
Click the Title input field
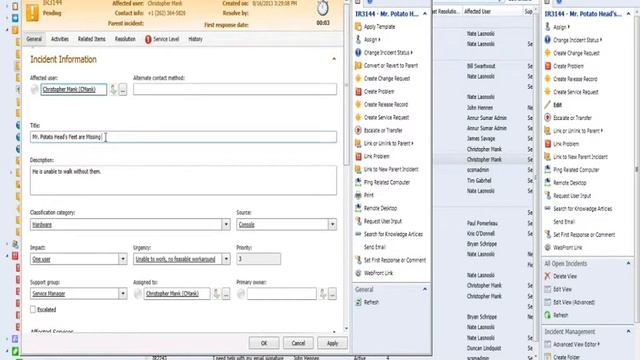pos(183,137)
